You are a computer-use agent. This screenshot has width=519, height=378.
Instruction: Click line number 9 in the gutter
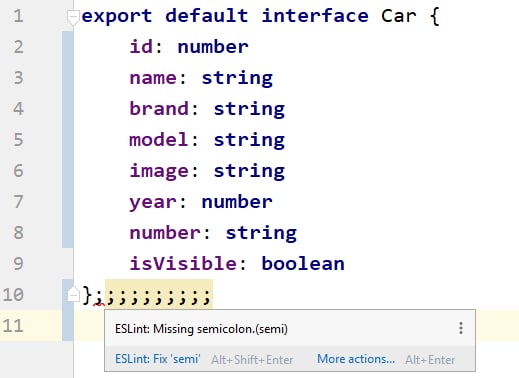[18, 264]
